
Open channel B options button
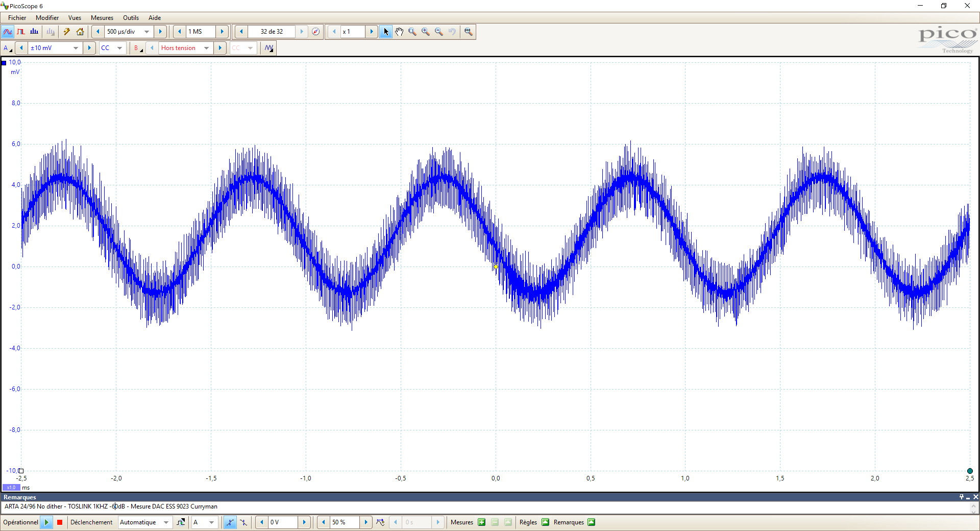(x=138, y=48)
